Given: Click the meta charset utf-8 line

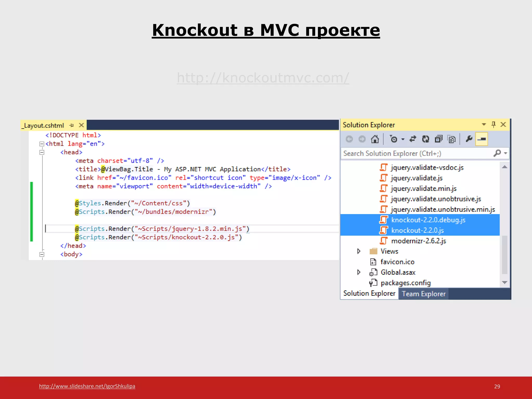Looking at the screenshot, I should 119,161.
